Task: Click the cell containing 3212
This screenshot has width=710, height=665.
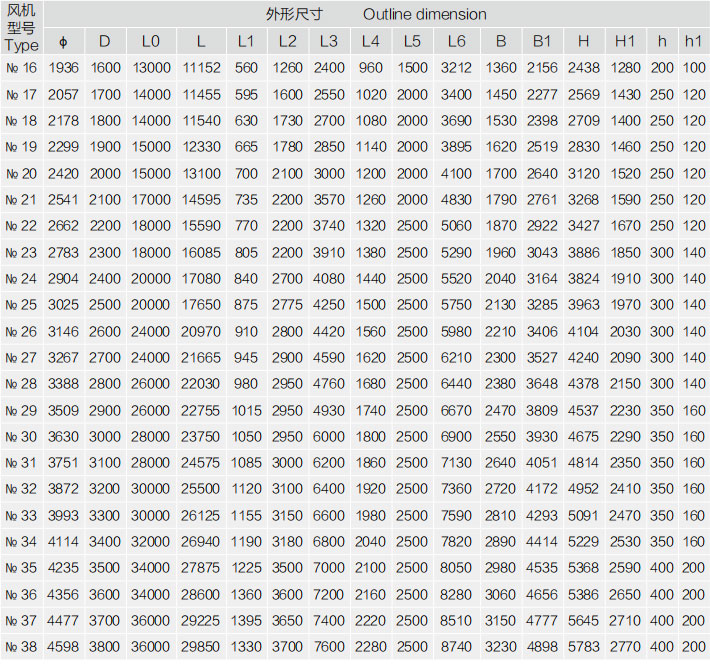Action: pyautogui.click(x=456, y=68)
